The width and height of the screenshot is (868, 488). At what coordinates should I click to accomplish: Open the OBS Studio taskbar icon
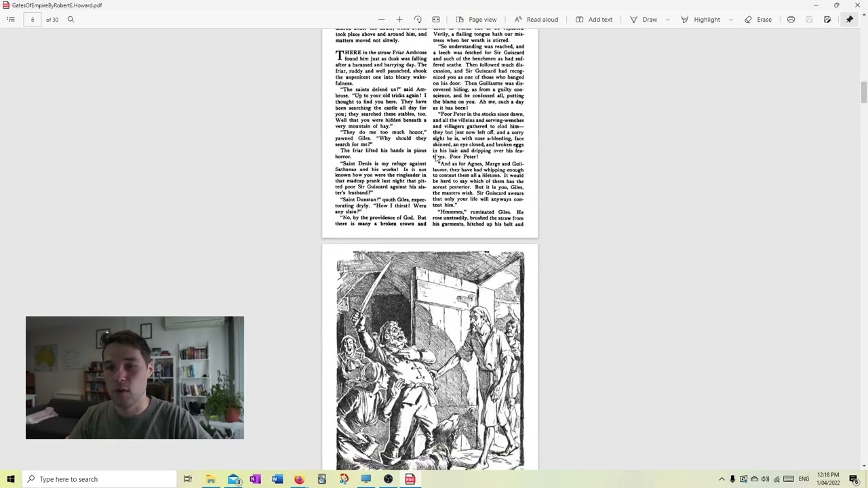click(388, 479)
